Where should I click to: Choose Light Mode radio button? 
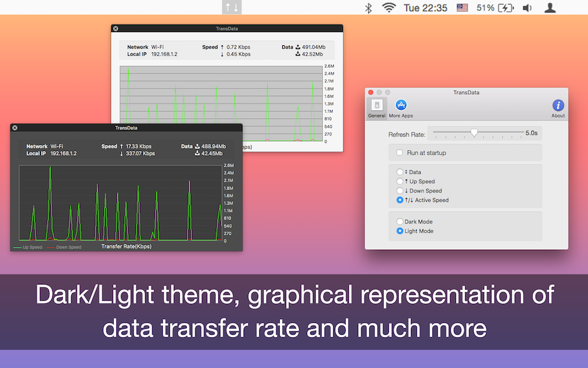pos(400,231)
